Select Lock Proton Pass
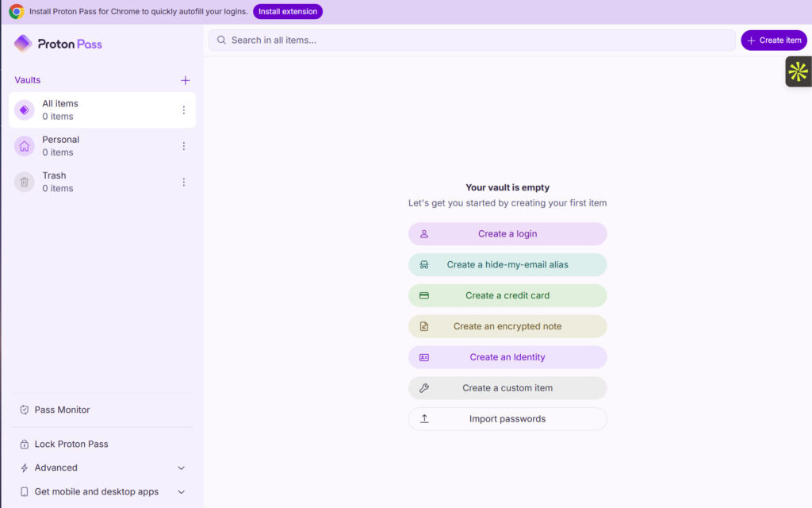 click(102, 444)
